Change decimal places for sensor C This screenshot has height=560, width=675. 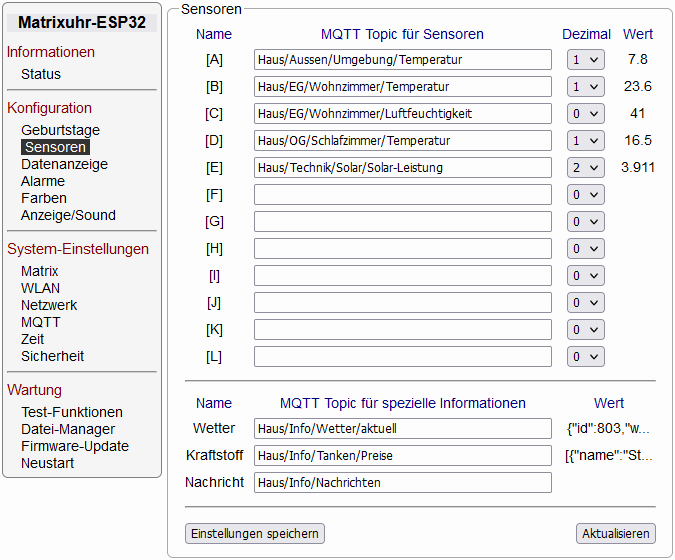click(586, 114)
